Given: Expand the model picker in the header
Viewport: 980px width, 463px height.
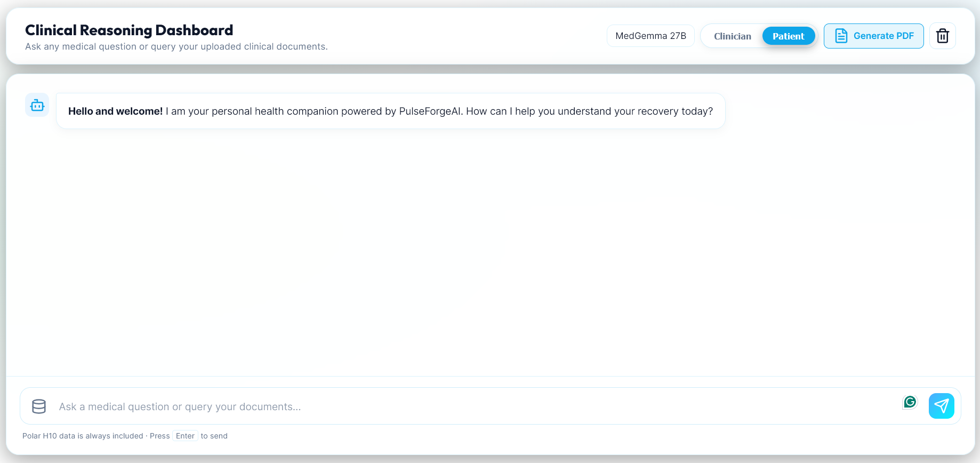Looking at the screenshot, I should [x=650, y=36].
